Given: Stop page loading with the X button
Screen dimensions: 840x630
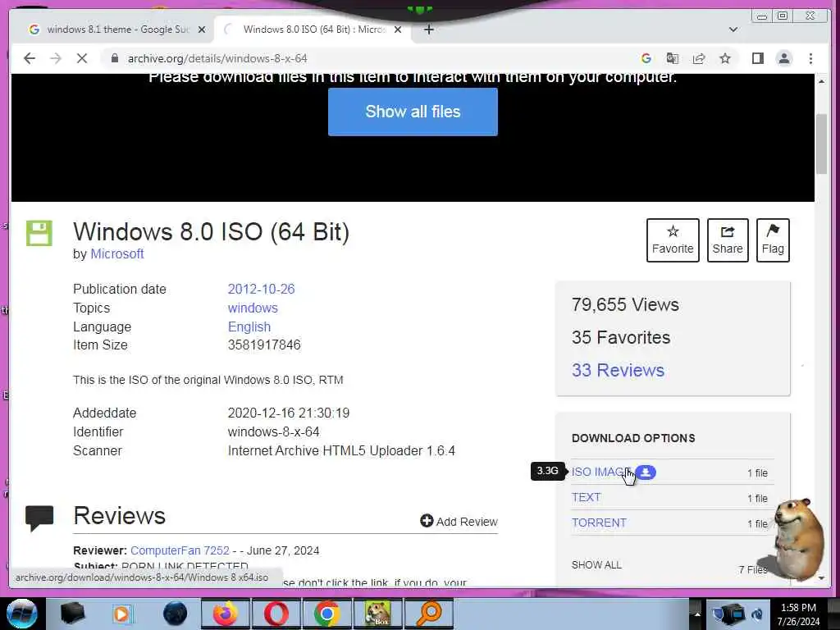Looking at the screenshot, I should [81, 58].
